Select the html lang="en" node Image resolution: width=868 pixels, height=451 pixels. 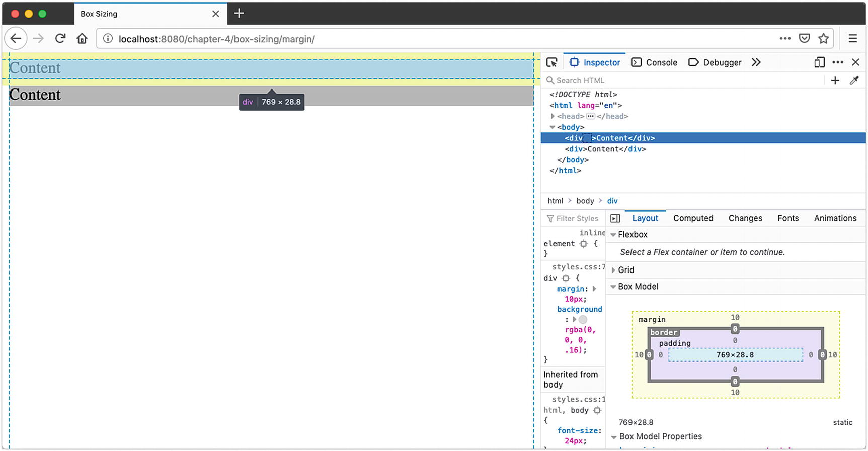click(x=586, y=105)
